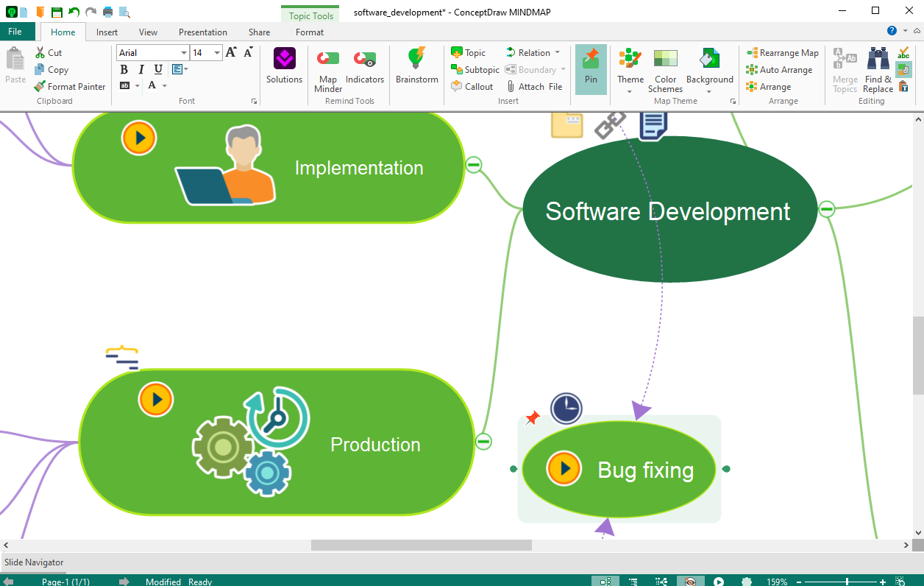The width and height of the screenshot is (924, 586).
Task: Collapse the Implementation branch
Action: 474,165
